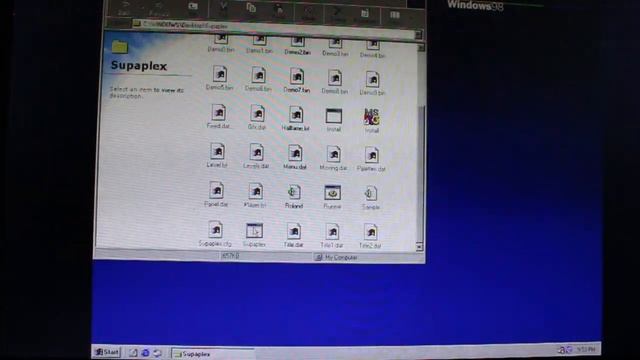Image resolution: width=640 pixels, height=360 pixels.
Task: Click the 657KB size in status bar
Action: point(231,256)
